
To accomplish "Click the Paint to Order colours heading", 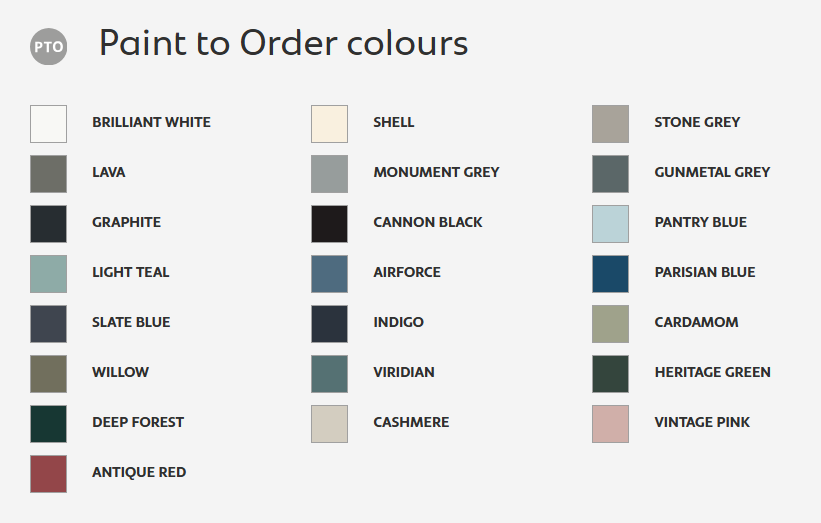I will (283, 44).
